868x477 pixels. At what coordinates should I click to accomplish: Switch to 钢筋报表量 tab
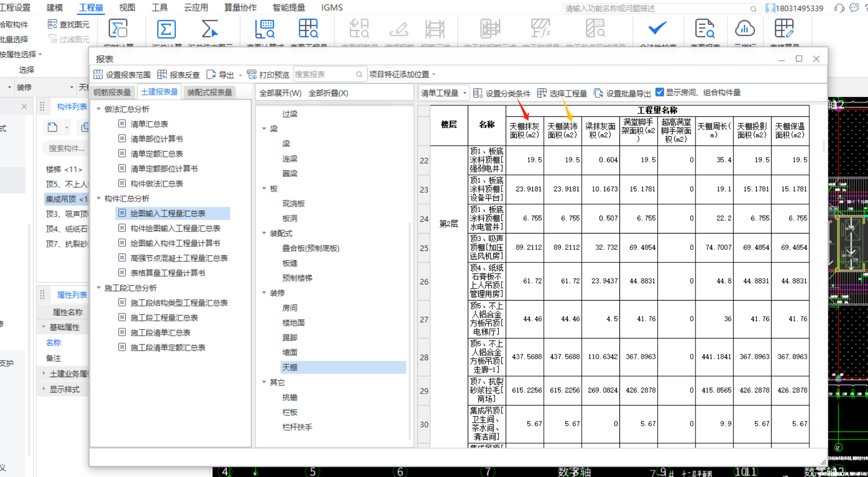pos(112,92)
